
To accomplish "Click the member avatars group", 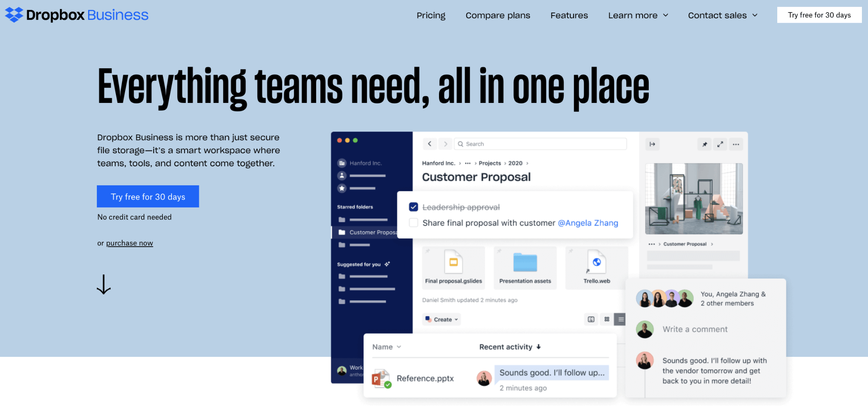I will (x=665, y=298).
